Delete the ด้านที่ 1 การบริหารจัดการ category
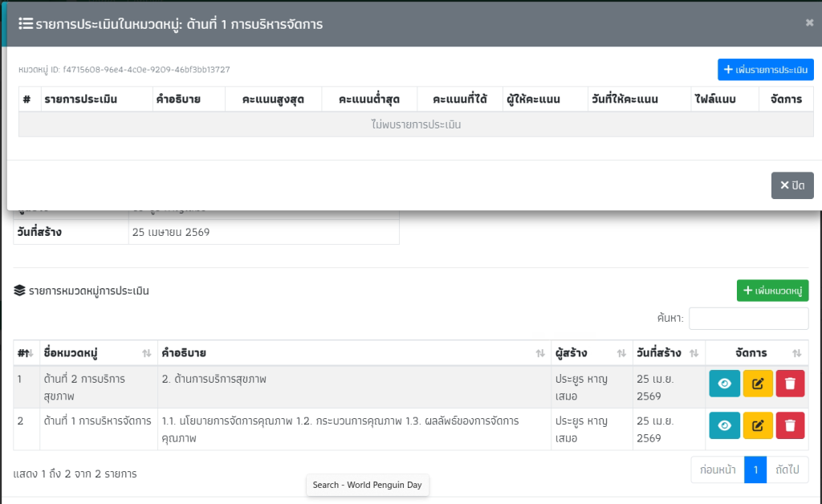This screenshot has width=822, height=504. (x=790, y=425)
